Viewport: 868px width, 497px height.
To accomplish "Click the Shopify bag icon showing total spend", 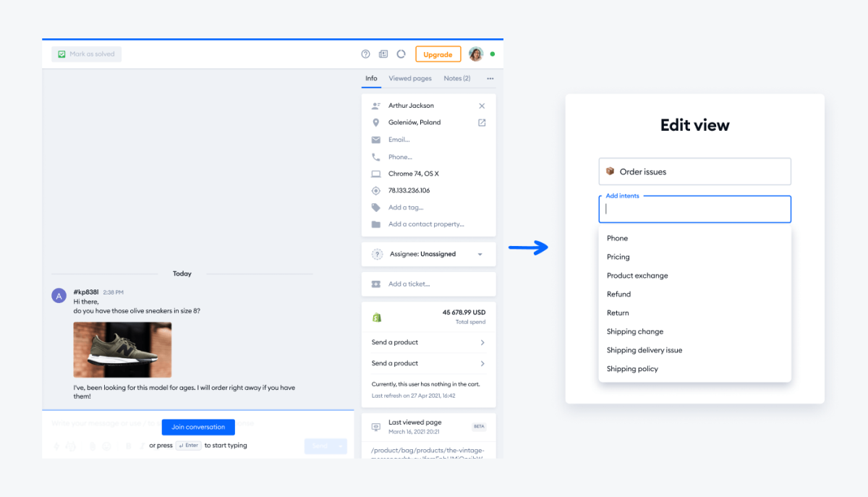I will (375, 317).
